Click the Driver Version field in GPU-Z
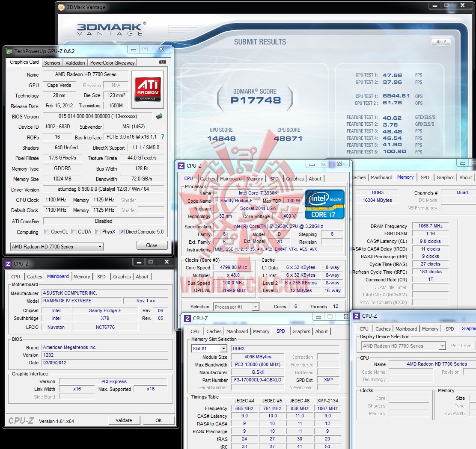 click(x=103, y=189)
